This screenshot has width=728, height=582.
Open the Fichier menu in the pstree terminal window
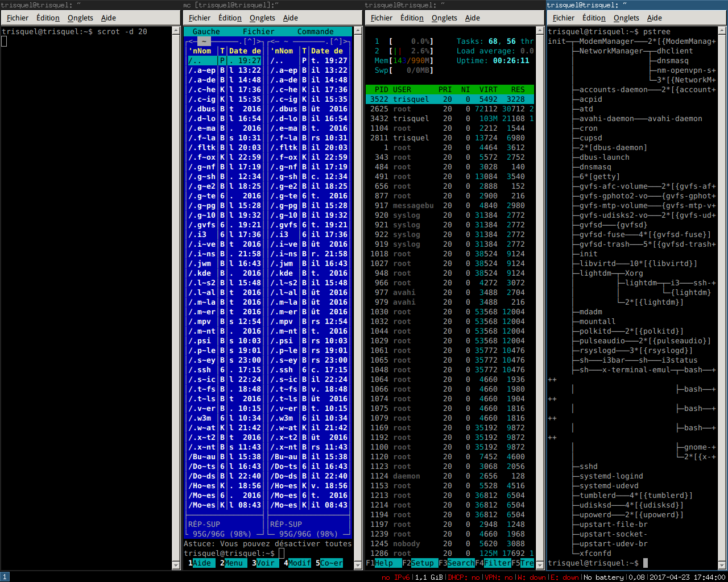(x=564, y=18)
